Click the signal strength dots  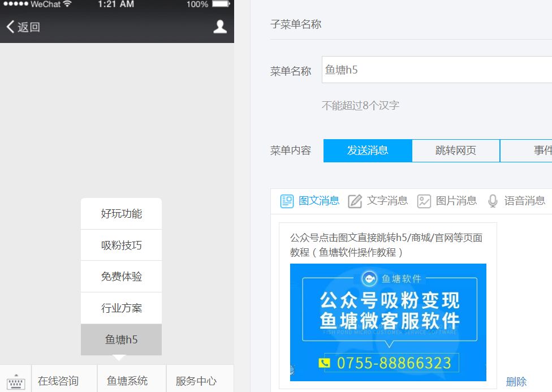coord(16,4)
